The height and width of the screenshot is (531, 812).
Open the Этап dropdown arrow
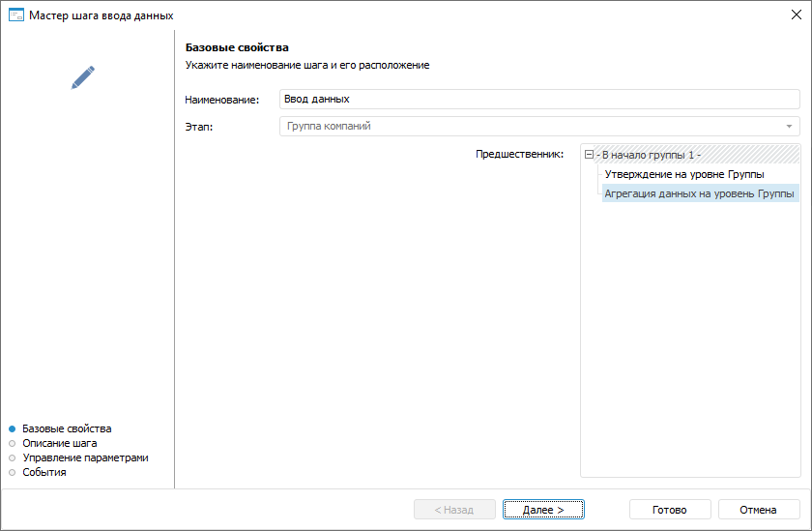click(x=790, y=127)
